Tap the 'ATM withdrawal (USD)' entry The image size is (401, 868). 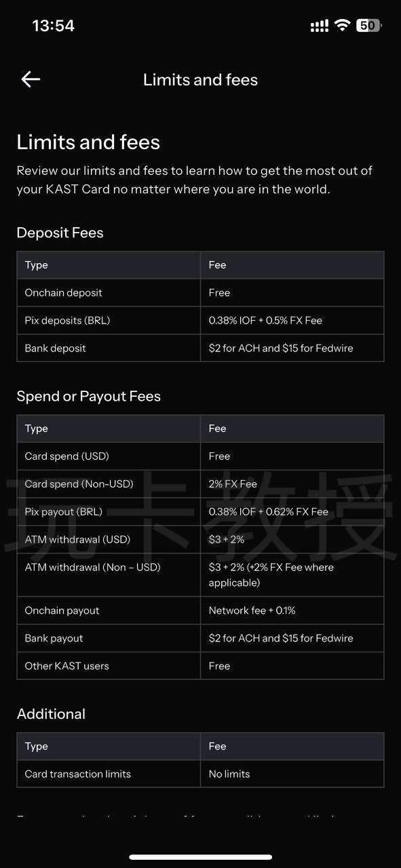[77, 540]
